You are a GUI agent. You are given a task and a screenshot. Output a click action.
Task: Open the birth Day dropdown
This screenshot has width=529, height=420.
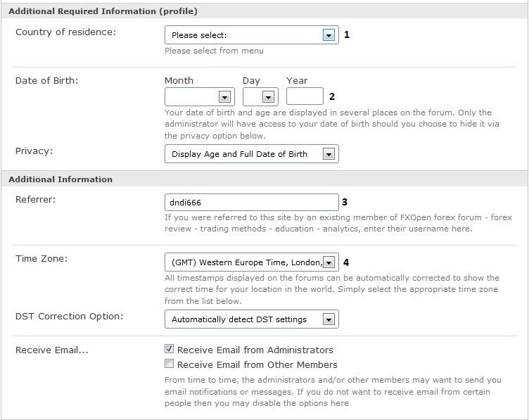tap(260, 97)
